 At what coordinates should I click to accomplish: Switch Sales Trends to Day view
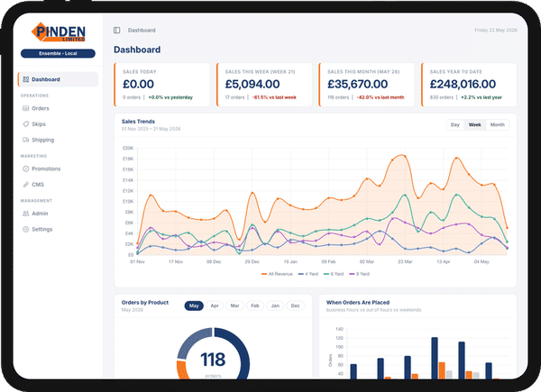[x=455, y=124]
